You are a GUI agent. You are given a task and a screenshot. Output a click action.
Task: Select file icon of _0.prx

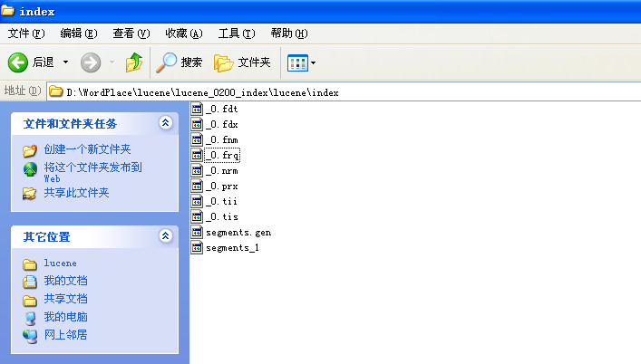point(197,187)
